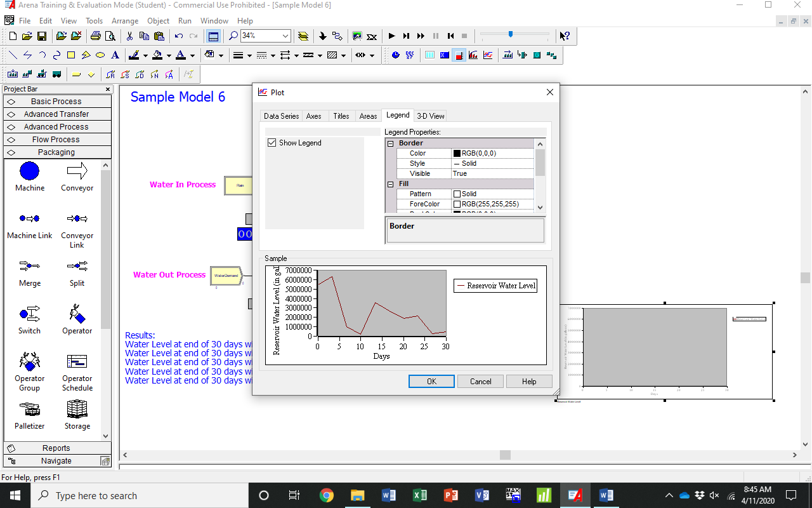Click the Plot animation icon
812x508 pixels.
click(488, 55)
